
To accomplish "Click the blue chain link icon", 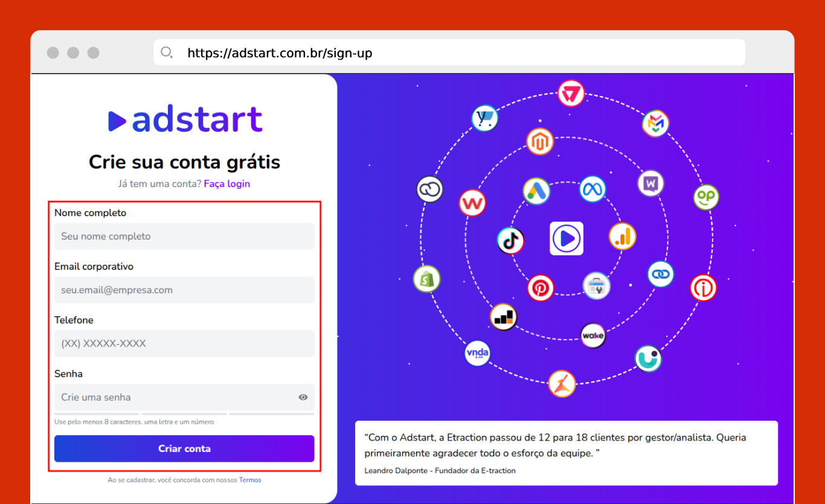I will (661, 274).
